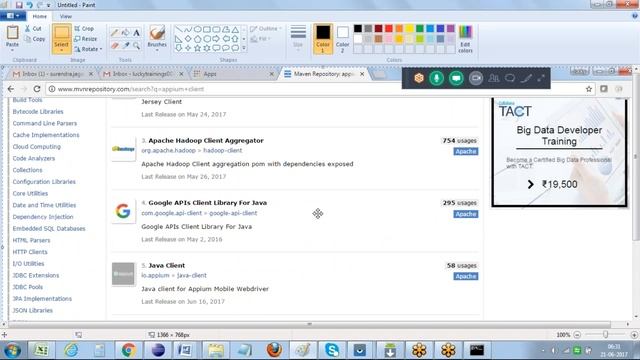Select the Color picker eyedropper tool
This screenshot has width=640, height=360.
(126, 45)
